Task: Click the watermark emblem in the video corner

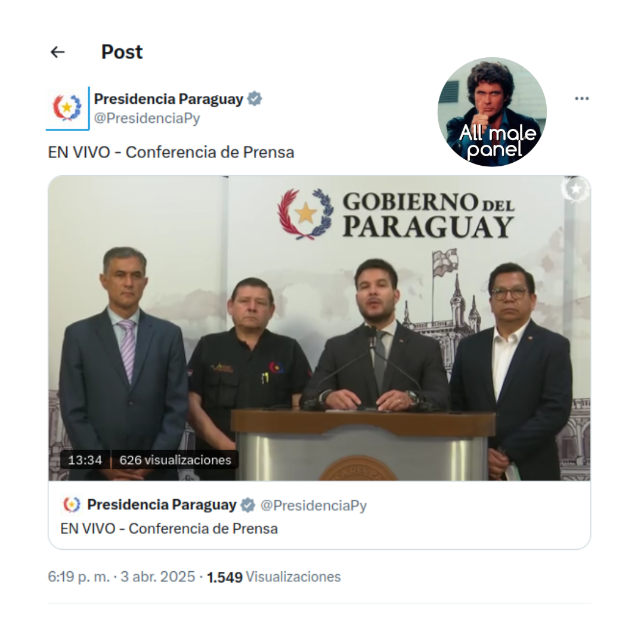Action: [x=576, y=190]
